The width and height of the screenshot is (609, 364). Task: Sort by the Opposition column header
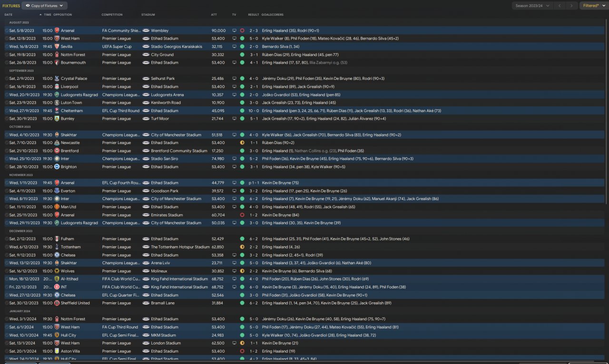click(63, 15)
